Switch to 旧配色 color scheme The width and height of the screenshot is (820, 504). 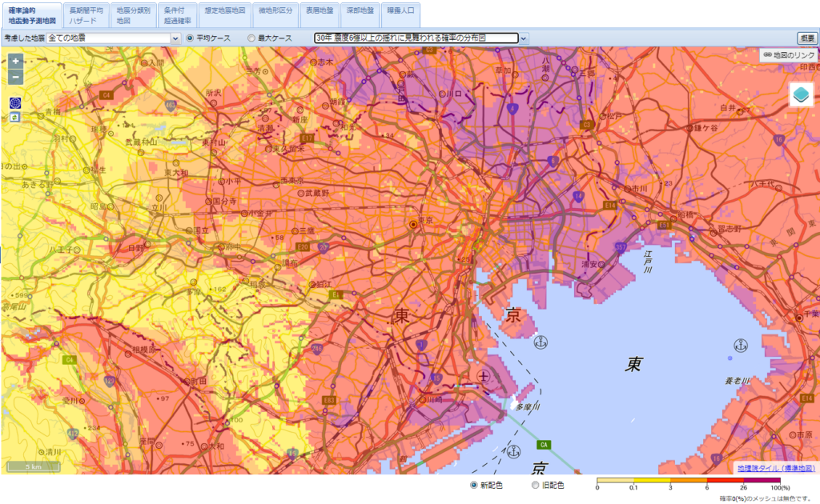(535, 485)
